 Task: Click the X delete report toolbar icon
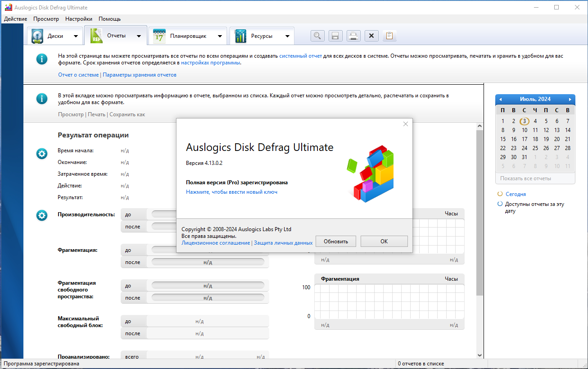(x=371, y=36)
